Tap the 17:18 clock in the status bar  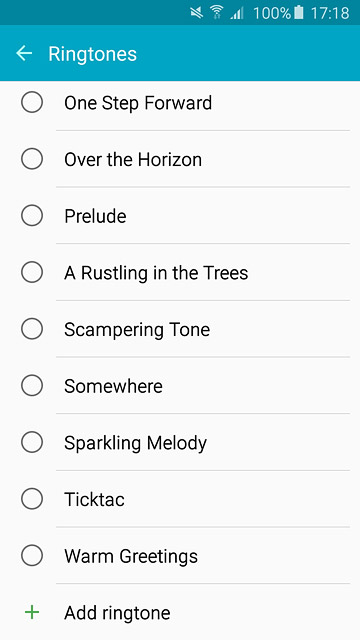(330, 13)
